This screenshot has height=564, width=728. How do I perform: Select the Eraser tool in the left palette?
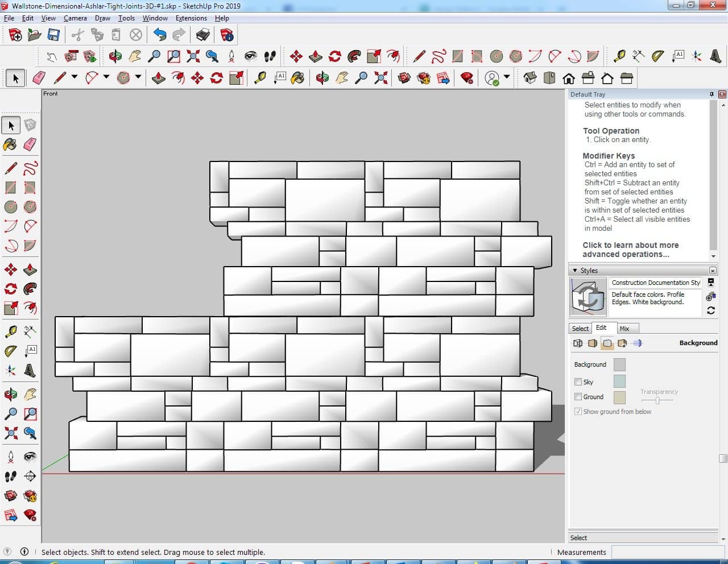pyautogui.click(x=30, y=144)
